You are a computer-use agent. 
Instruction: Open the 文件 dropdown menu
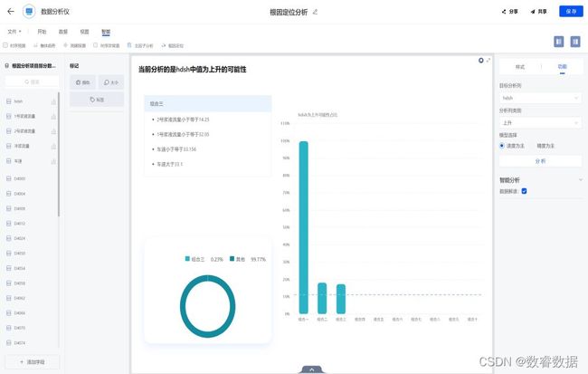coord(14,32)
